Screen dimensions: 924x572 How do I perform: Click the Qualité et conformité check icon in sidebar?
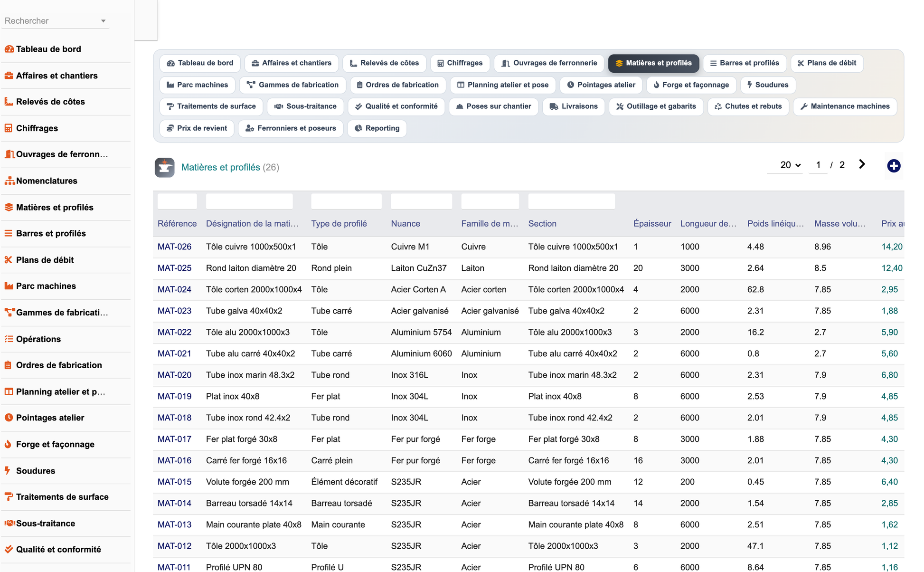click(x=9, y=550)
